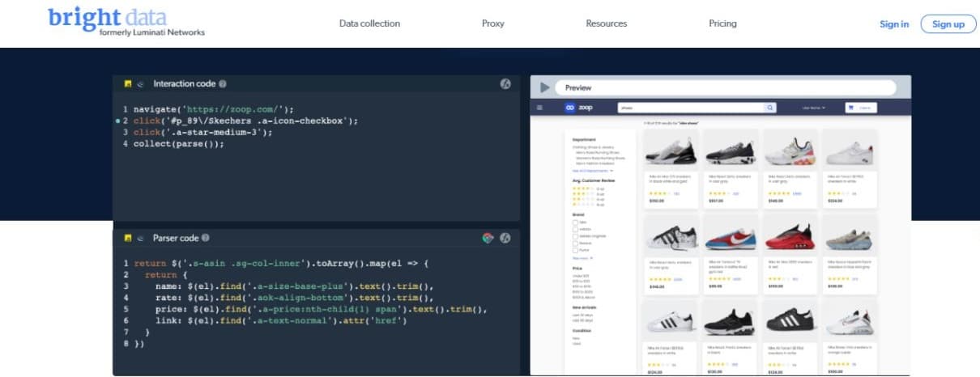
Task: Click the colorful Chrome-style icon in Parser header
Action: (x=488, y=238)
